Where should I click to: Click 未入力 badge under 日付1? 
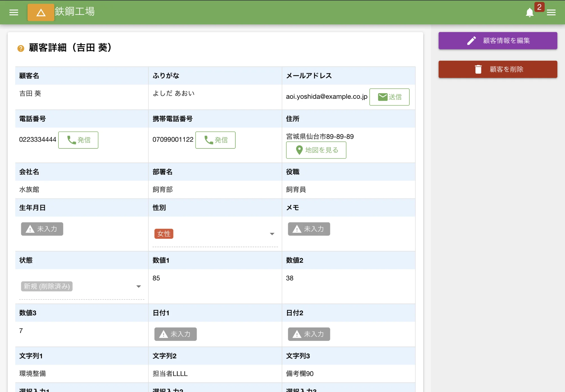coord(175,334)
